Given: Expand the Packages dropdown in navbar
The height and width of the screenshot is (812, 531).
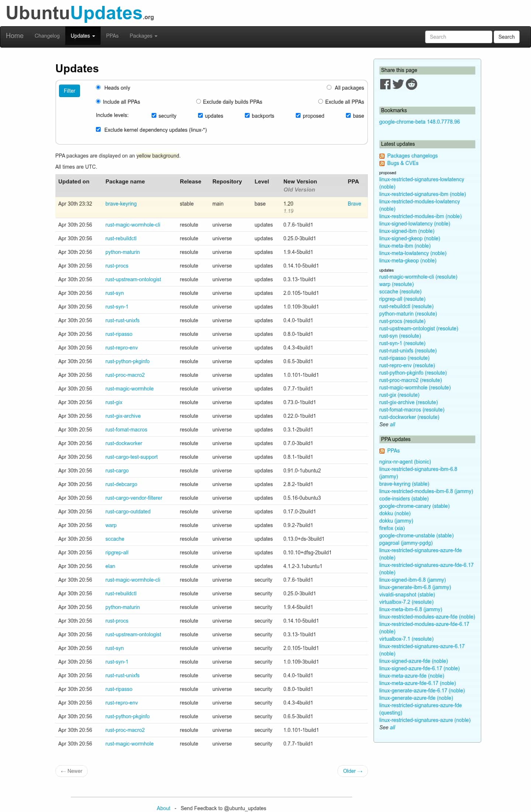Looking at the screenshot, I should click(143, 36).
